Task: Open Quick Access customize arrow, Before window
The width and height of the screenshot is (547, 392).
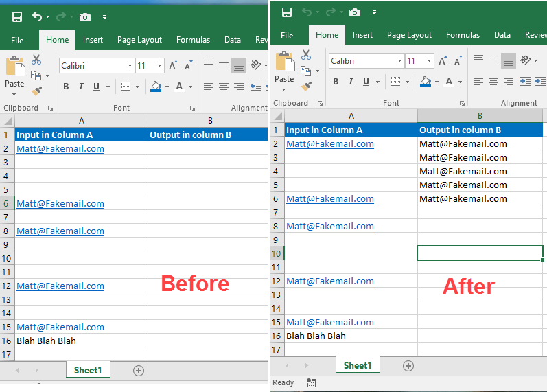Action: 104,17
